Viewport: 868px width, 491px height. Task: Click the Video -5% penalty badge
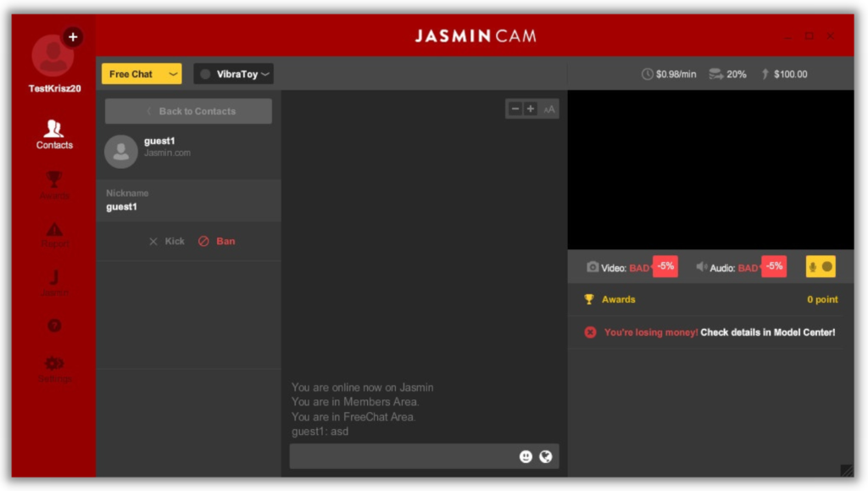tap(665, 266)
